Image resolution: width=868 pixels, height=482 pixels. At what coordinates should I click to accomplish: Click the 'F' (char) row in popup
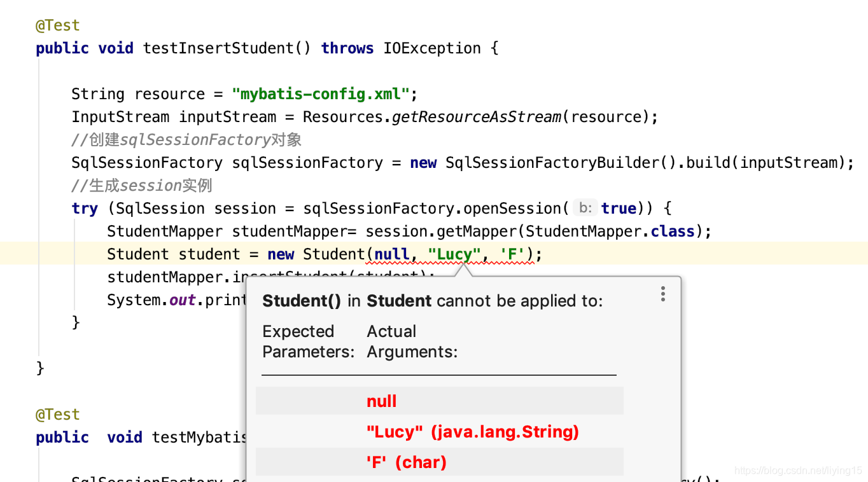click(440, 462)
